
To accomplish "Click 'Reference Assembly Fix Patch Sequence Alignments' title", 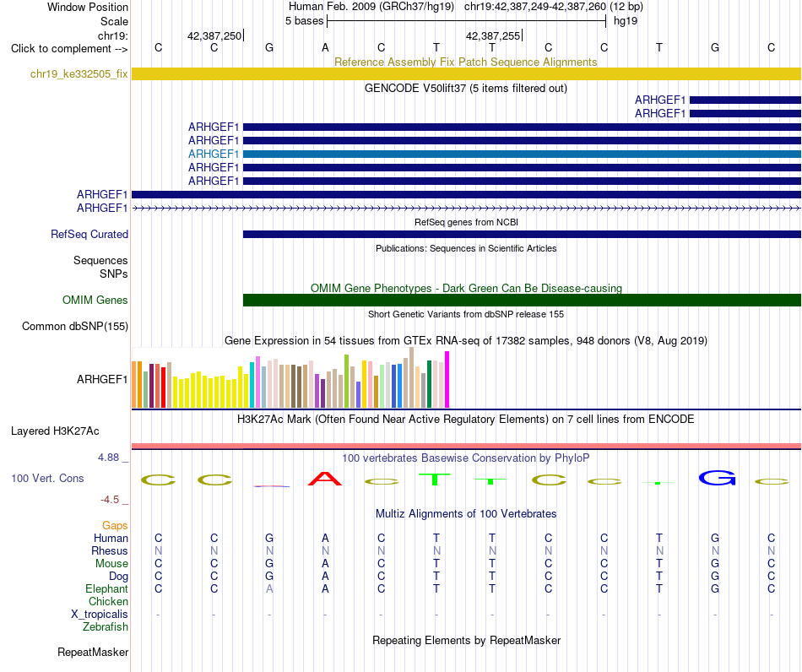I will pyautogui.click(x=465, y=62).
